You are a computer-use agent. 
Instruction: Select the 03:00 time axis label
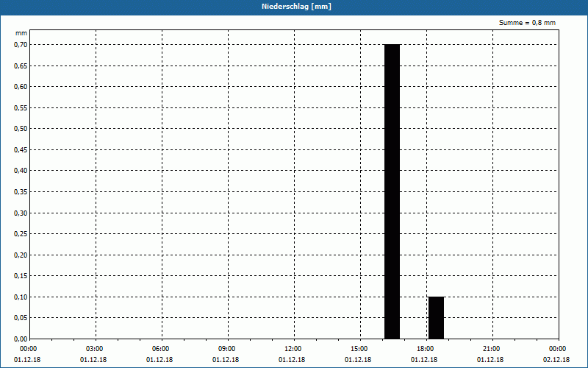(x=94, y=349)
